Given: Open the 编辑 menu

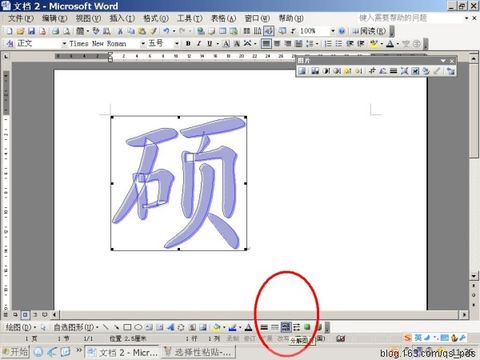Looking at the screenshot, I should coord(55,18).
